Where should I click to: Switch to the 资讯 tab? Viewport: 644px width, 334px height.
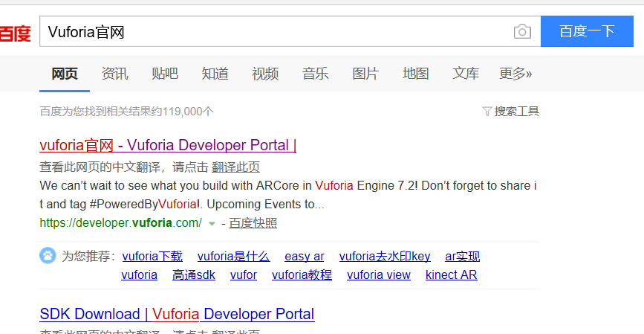click(114, 74)
